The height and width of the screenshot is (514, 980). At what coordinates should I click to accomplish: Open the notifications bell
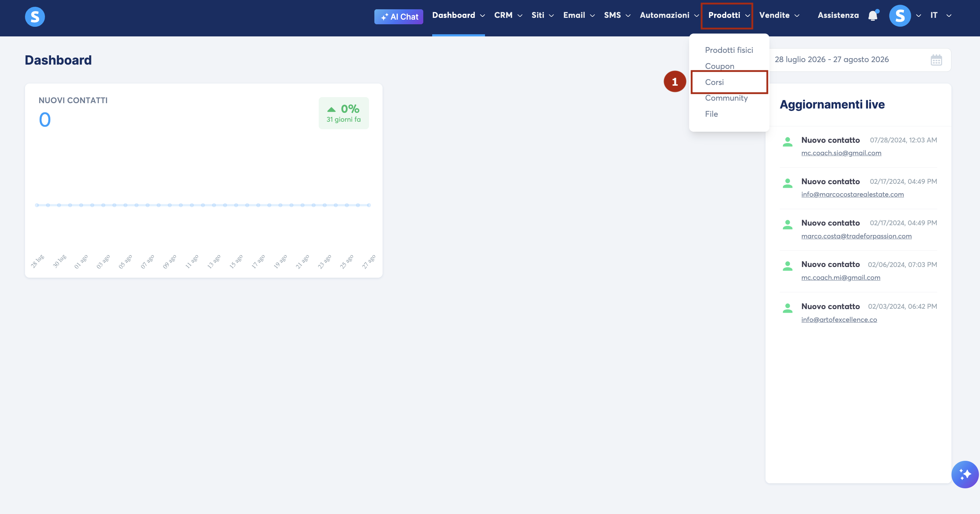point(873,15)
